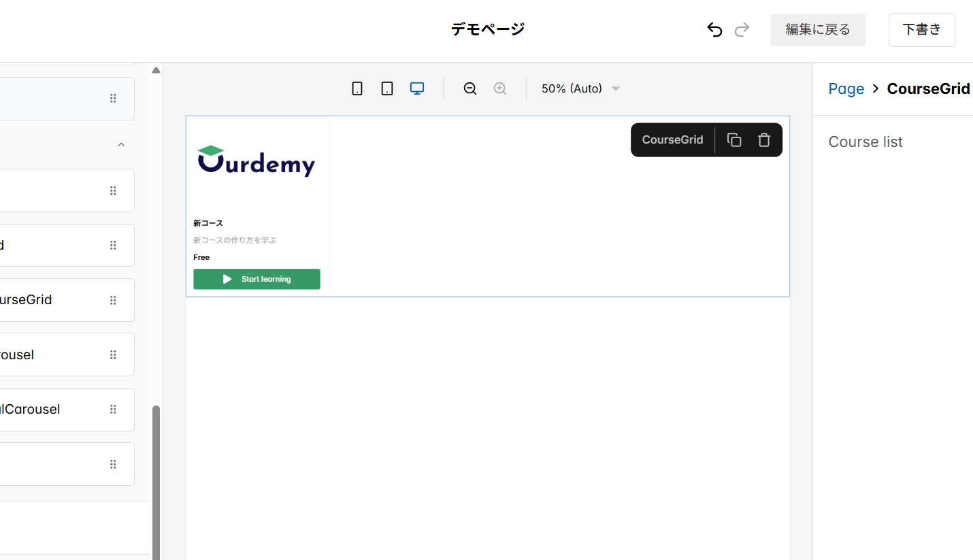Click CourseGrid in the floating block toolbar
This screenshot has height=560, width=973.
672,139
